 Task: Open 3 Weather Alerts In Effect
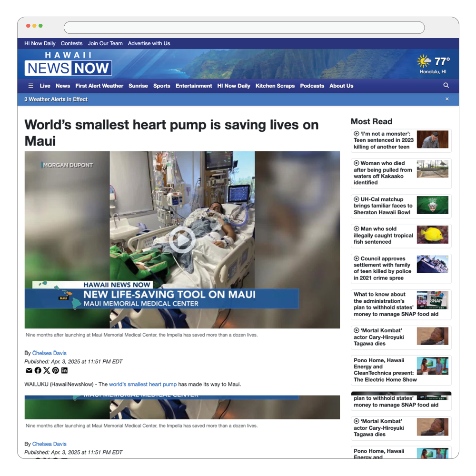point(56,99)
